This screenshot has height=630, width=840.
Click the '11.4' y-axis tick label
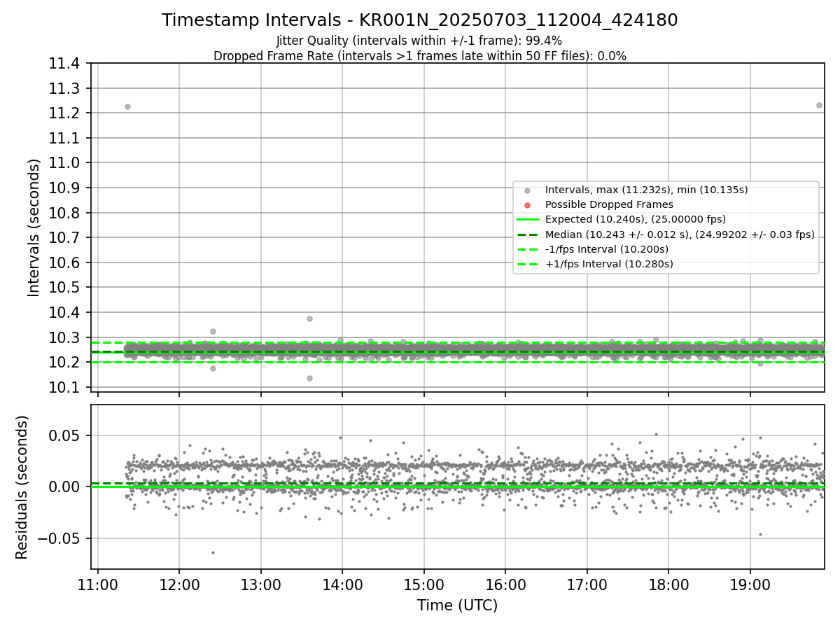pyautogui.click(x=64, y=64)
